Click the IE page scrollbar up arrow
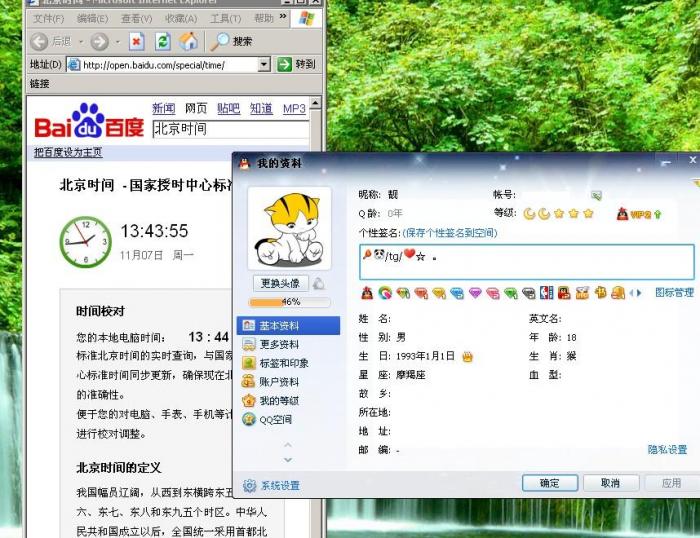Image resolution: width=700 pixels, height=538 pixels. click(x=315, y=103)
